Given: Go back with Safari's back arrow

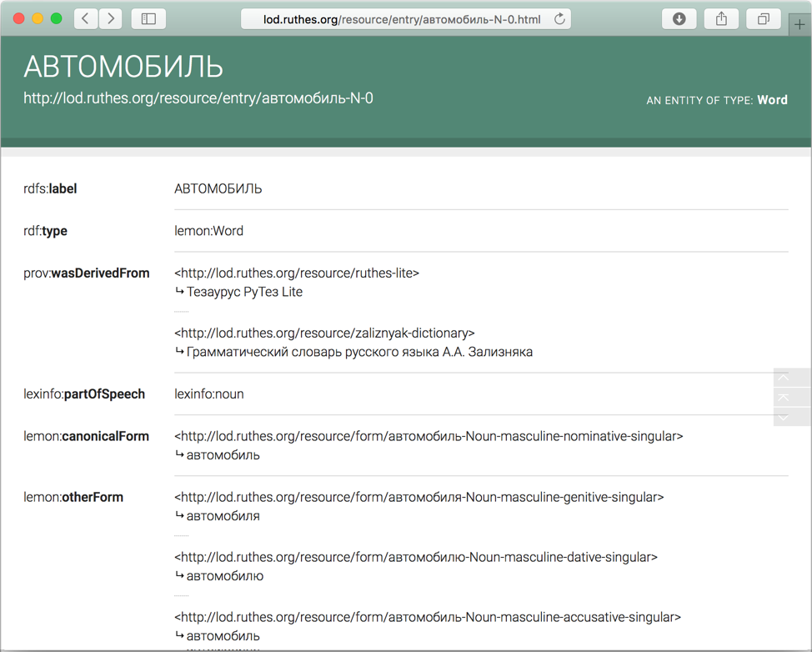Looking at the screenshot, I should click(85, 19).
